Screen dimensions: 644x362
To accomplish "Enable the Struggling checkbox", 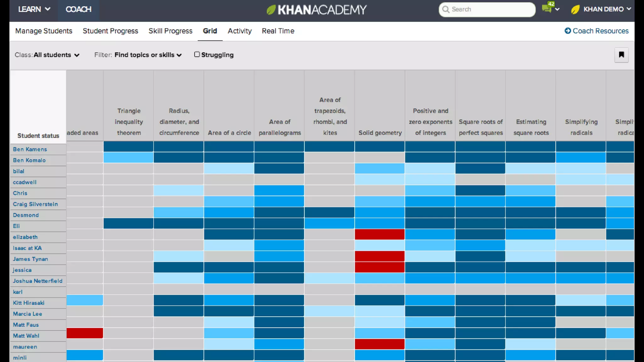I will (x=197, y=54).
